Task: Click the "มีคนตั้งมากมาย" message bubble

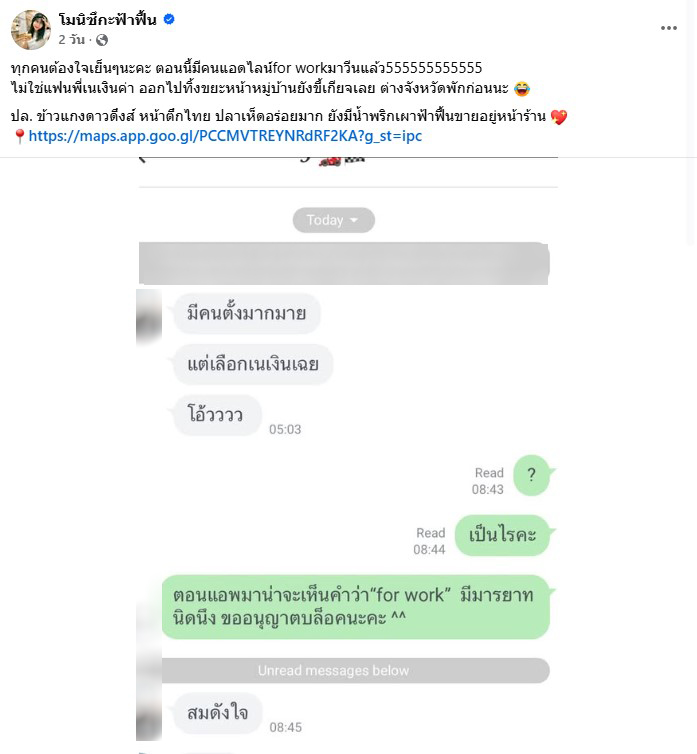Action: pos(247,314)
